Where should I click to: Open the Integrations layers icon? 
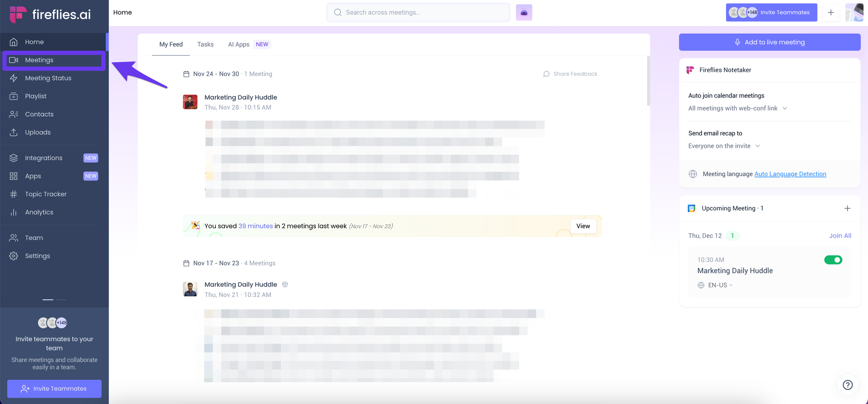coord(14,158)
